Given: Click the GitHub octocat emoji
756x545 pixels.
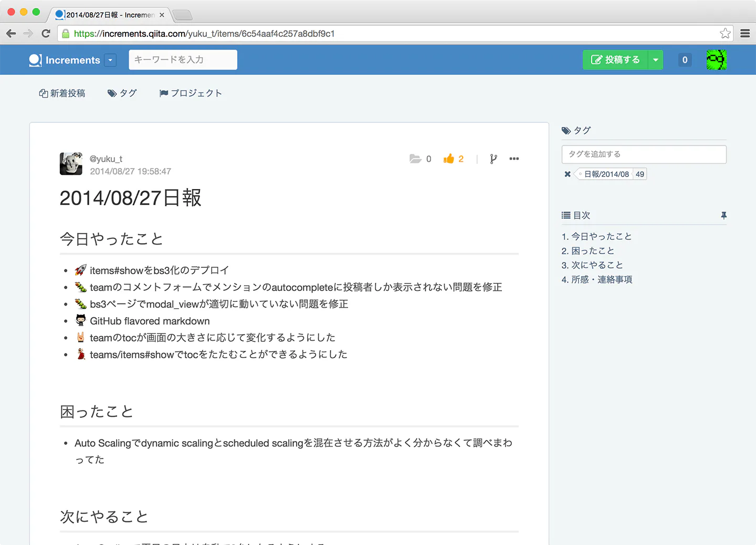Looking at the screenshot, I should pos(80,320).
